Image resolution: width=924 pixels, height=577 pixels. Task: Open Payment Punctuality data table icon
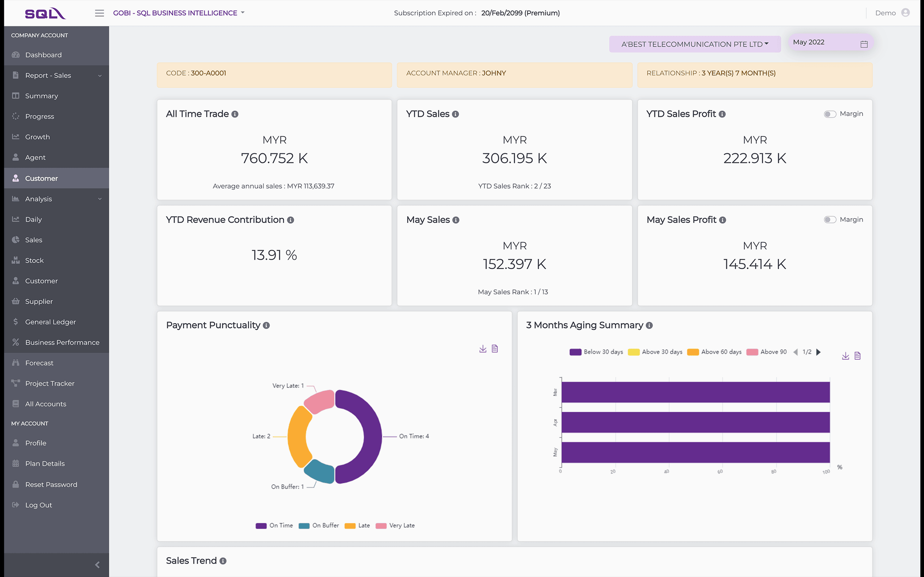[495, 349]
